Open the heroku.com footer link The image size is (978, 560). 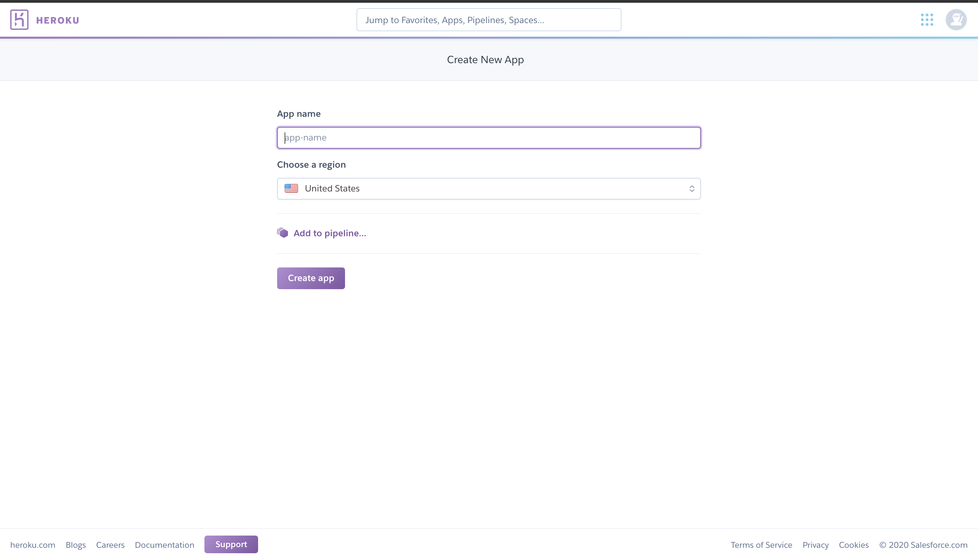tap(33, 545)
